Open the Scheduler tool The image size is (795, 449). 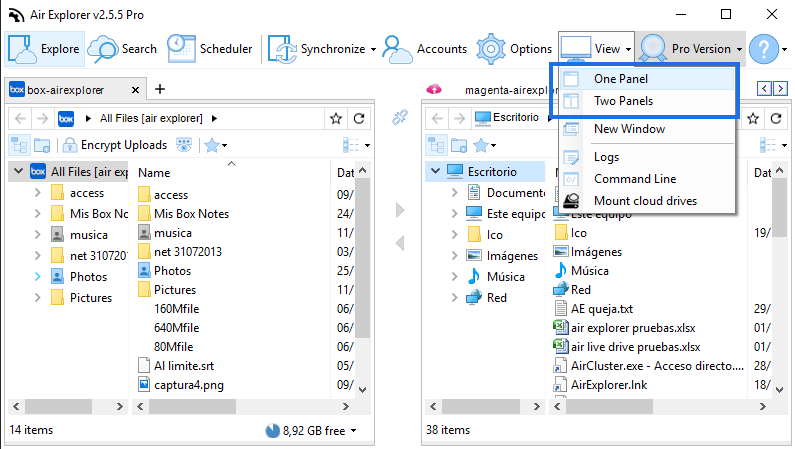tap(210, 49)
